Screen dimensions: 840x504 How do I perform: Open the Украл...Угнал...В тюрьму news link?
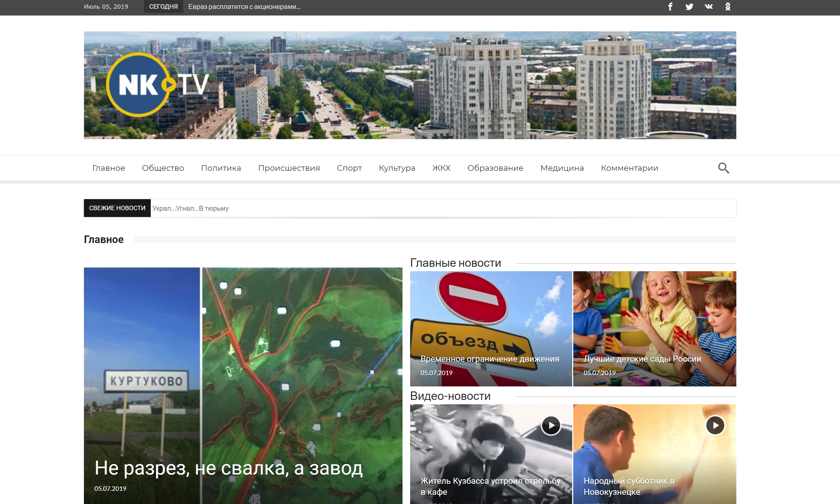(x=190, y=208)
